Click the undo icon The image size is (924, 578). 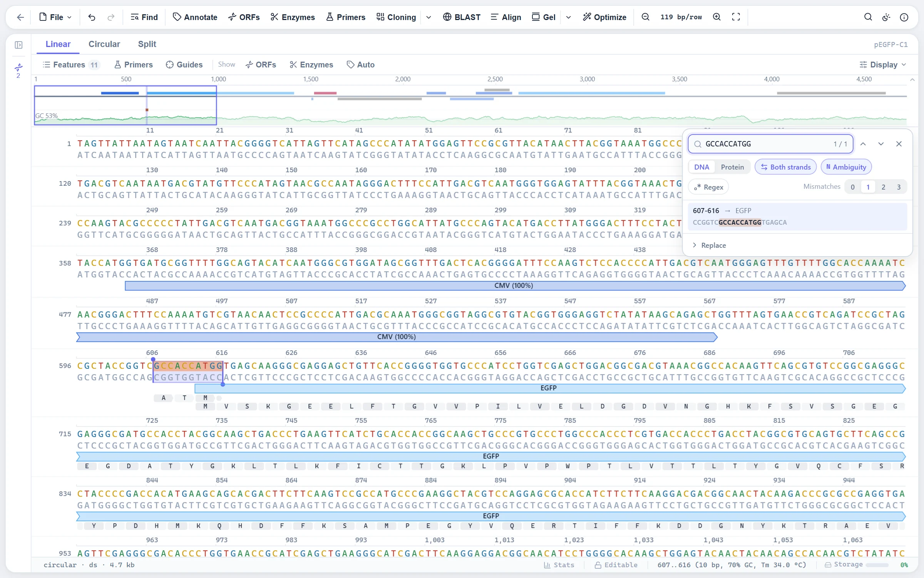coord(92,17)
